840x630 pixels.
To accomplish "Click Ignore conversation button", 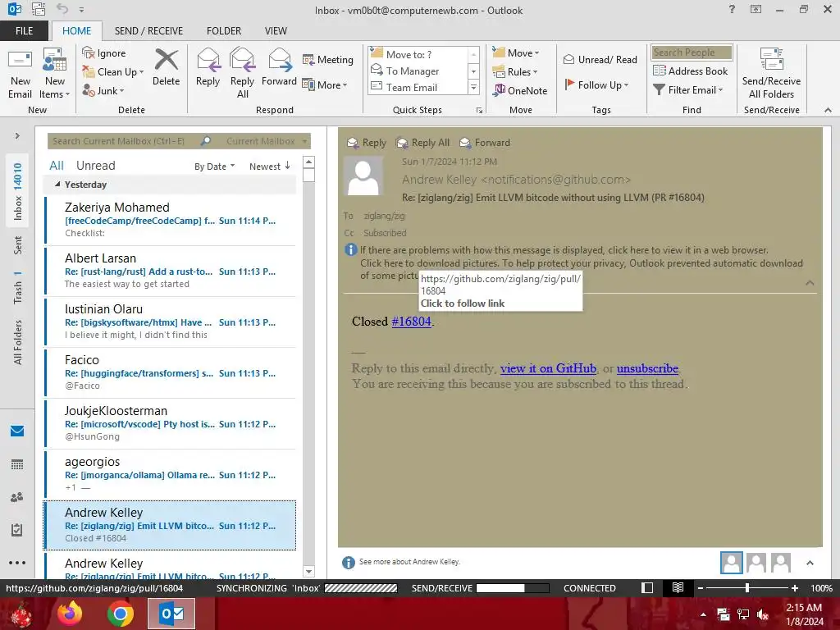I will pos(104,53).
